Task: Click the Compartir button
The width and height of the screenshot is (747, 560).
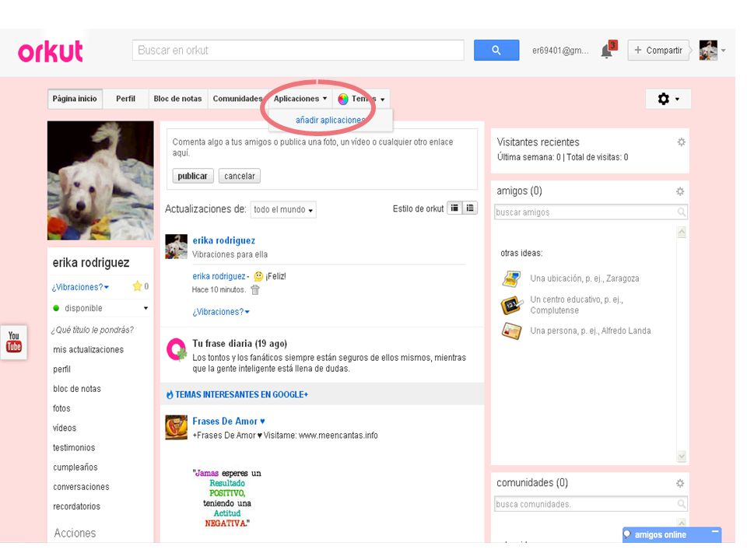Action: (x=658, y=50)
